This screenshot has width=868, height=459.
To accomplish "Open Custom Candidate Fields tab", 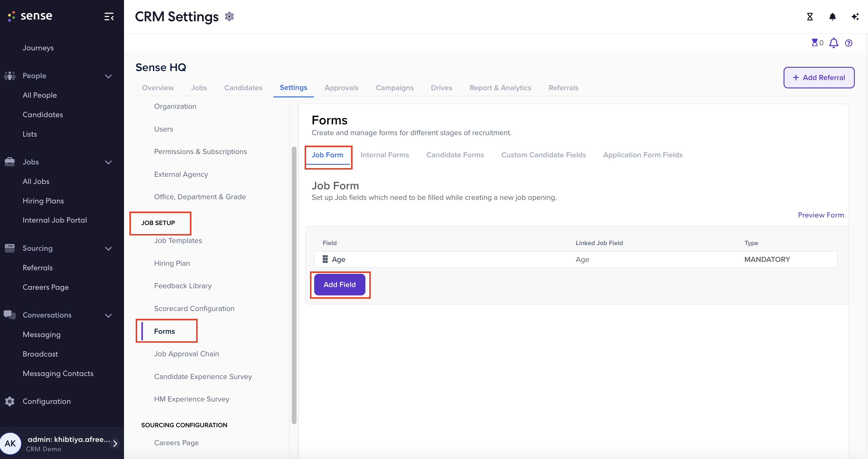I will pyautogui.click(x=544, y=155).
